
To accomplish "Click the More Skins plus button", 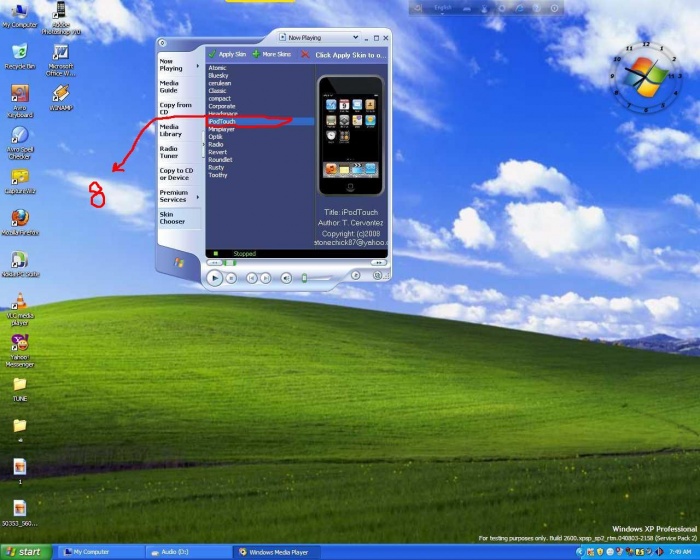I will [x=271, y=54].
